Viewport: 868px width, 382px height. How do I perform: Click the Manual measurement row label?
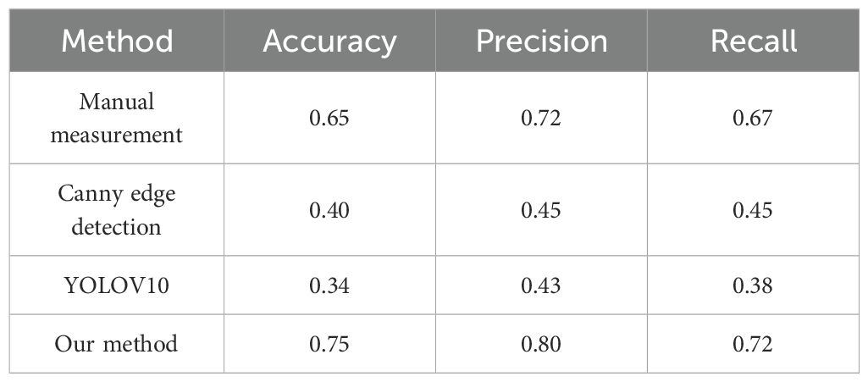pos(117,118)
